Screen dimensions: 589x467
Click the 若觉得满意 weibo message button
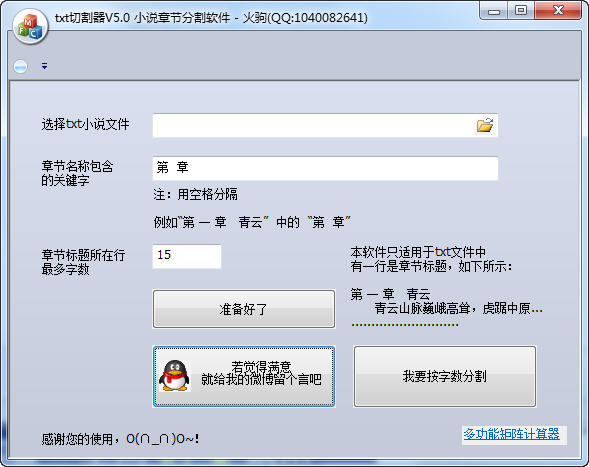click(244, 376)
